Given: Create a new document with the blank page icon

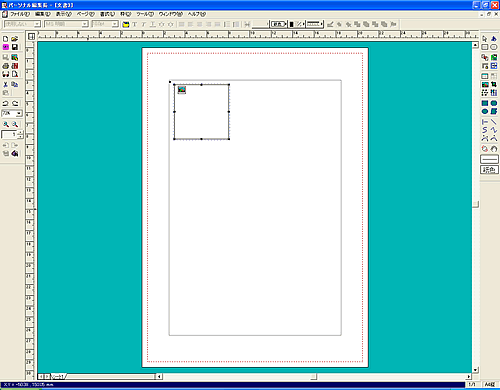Looking at the screenshot, I should pyautogui.click(x=5, y=39).
